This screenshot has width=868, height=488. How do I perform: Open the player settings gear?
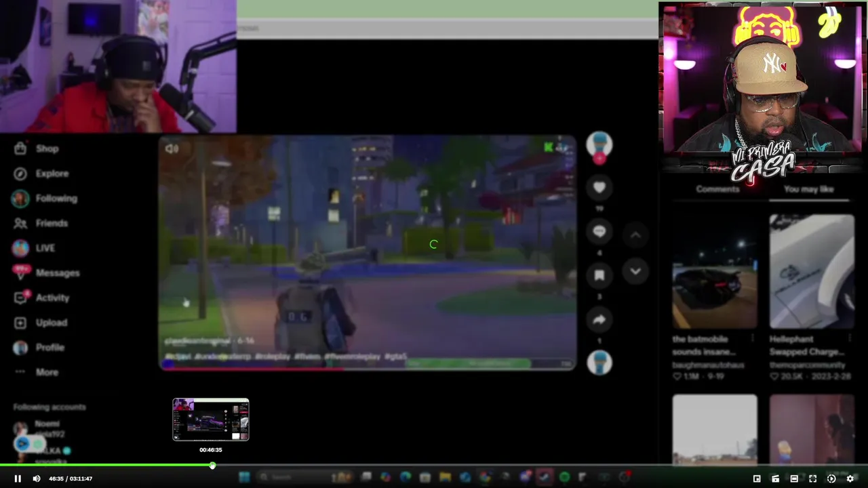pyautogui.click(x=850, y=479)
